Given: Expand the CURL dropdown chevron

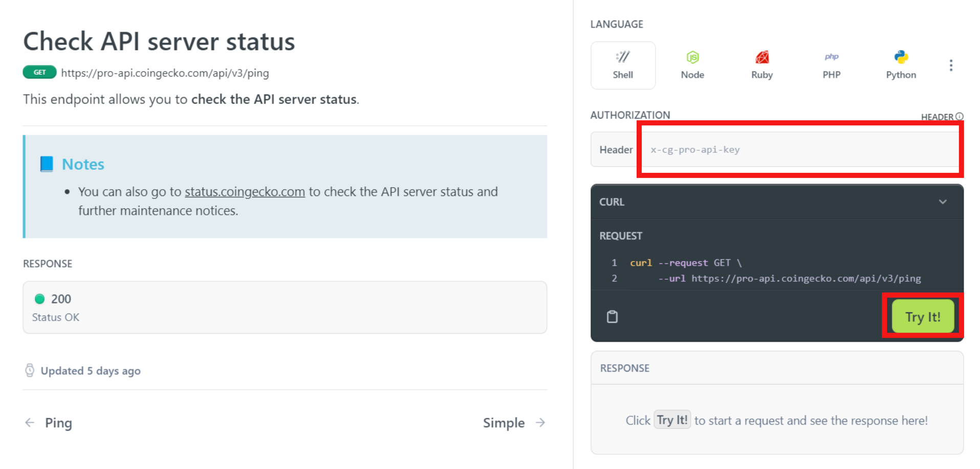Looking at the screenshot, I should pos(943,202).
